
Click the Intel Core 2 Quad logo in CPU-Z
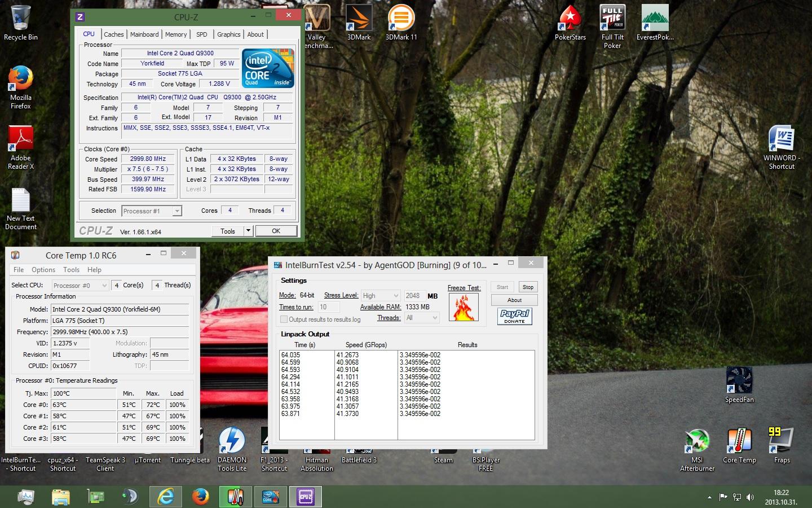[268, 68]
